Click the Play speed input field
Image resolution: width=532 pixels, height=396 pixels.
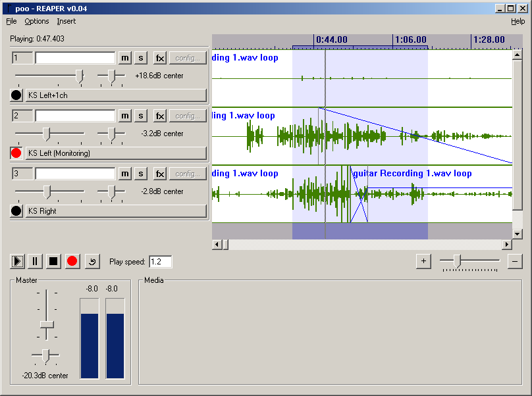pyautogui.click(x=161, y=262)
